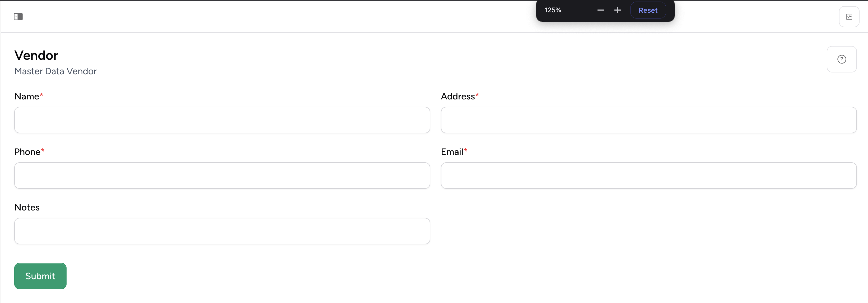Viewport: 868px width, 303px height.
Task: Submit the Vendor form
Action: (x=40, y=276)
